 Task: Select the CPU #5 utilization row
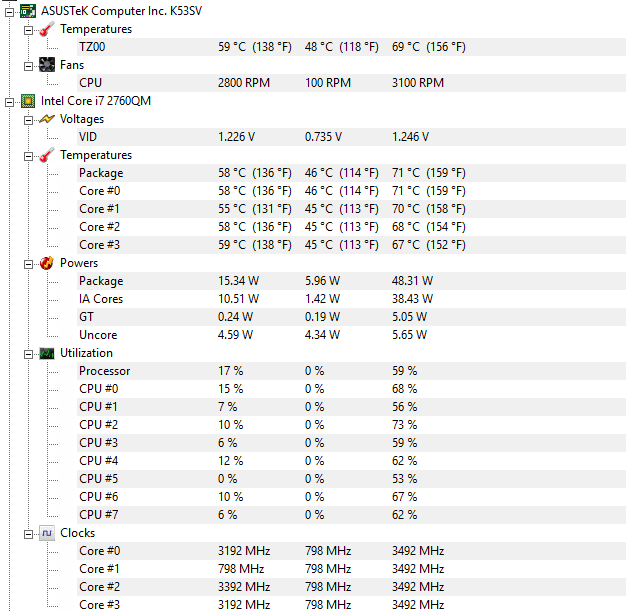(x=352, y=479)
